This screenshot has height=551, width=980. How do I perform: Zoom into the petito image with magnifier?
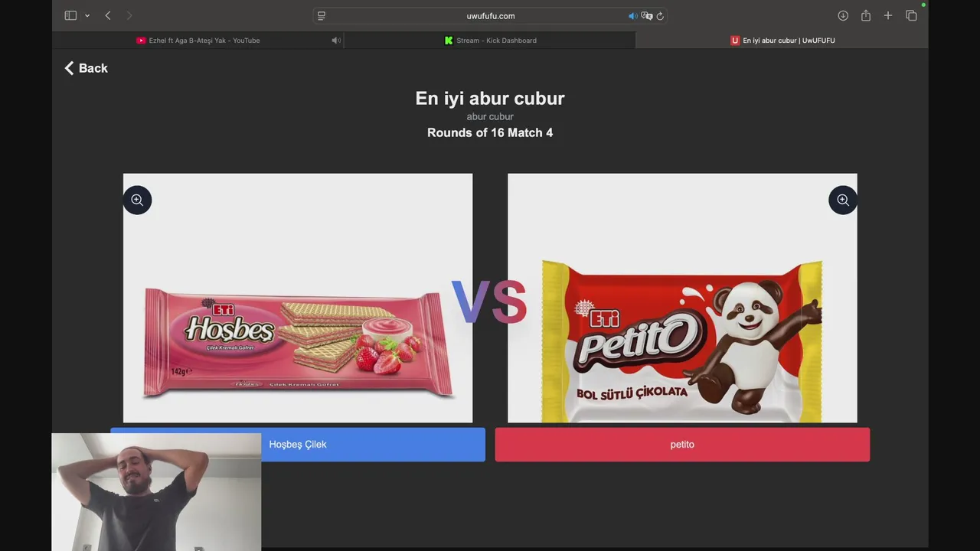tap(843, 200)
